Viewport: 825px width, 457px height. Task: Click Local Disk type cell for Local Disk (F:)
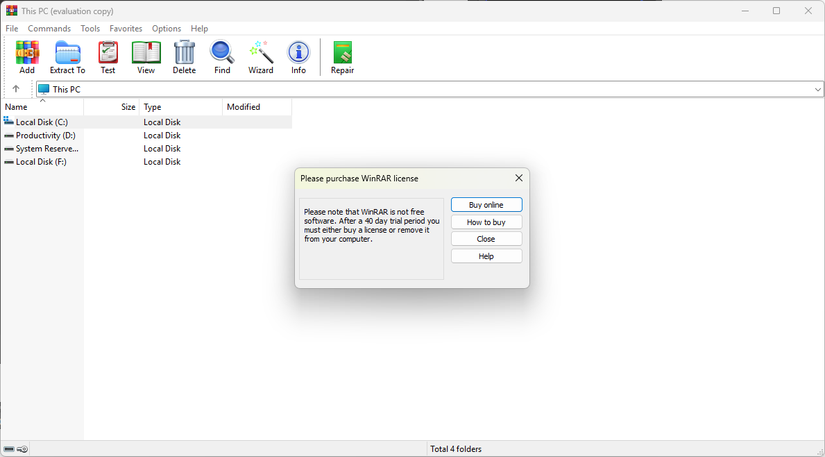click(x=162, y=162)
